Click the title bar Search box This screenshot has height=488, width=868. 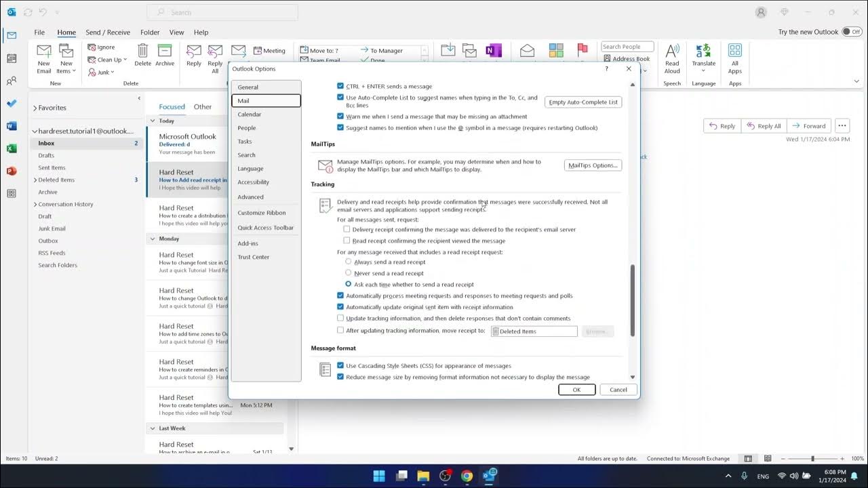click(222, 12)
